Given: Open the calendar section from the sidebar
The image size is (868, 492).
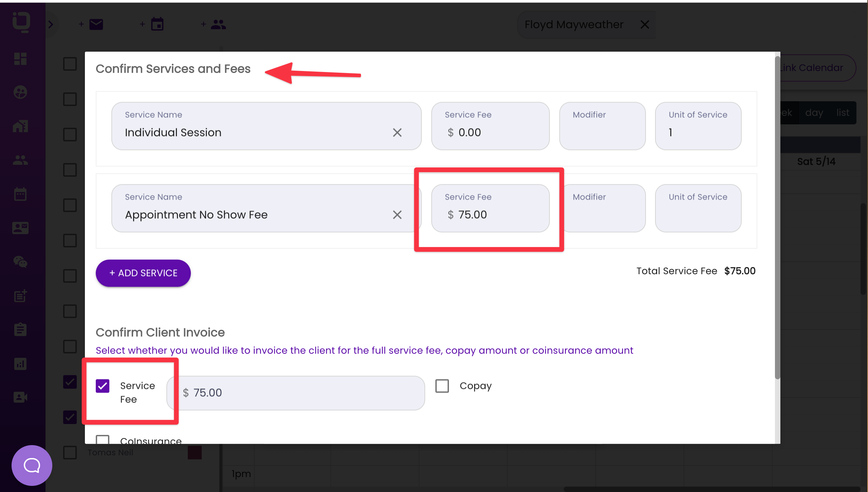Looking at the screenshot, I should point(20,193).
